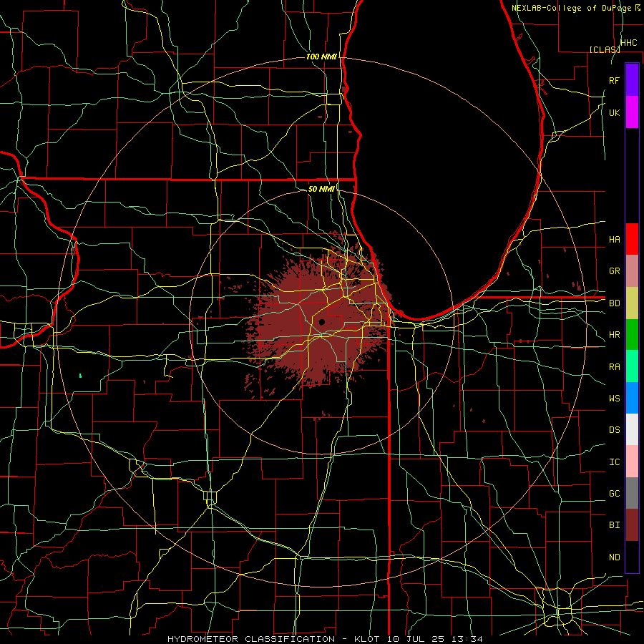Click the ND legend label
Screen dimensions: 644x644
[614, 557]
